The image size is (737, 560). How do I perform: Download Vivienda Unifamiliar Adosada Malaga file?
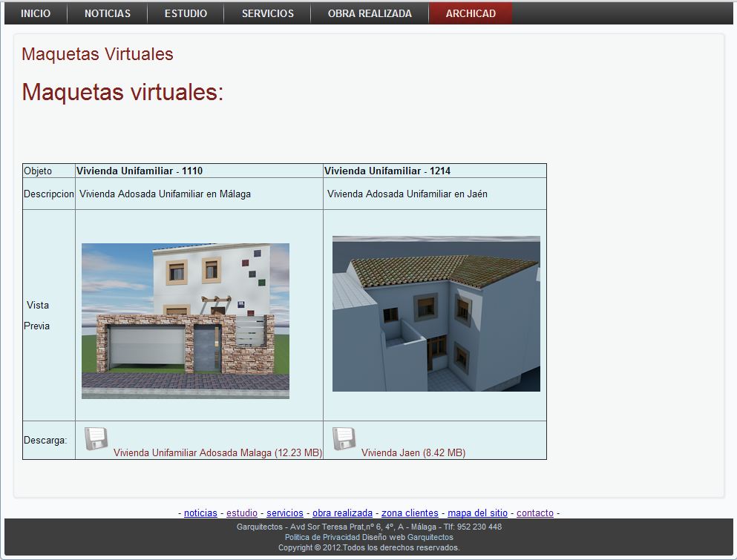point(217,452)
